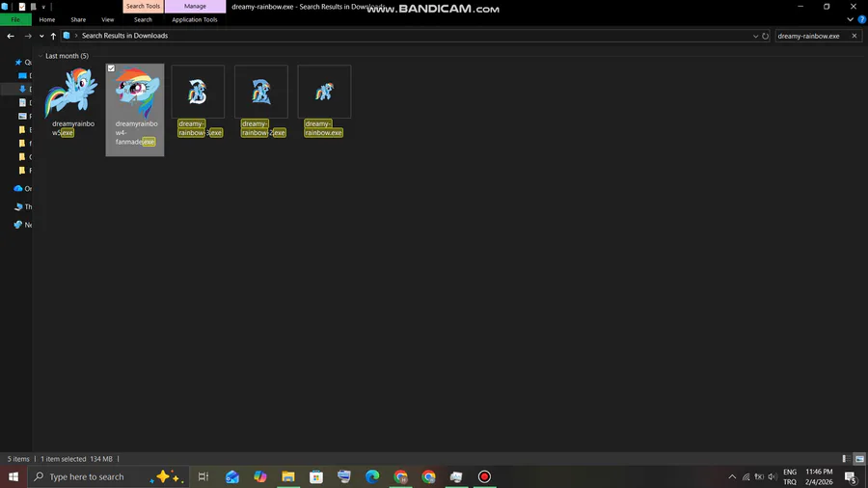Click the quick access properties checkmark icon

point(22,7)
